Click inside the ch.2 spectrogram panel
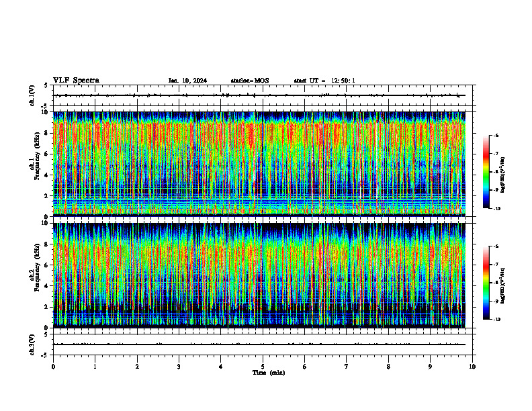This screenshot has height=411, width=532. pyautogui.click(x=259, y=275)
